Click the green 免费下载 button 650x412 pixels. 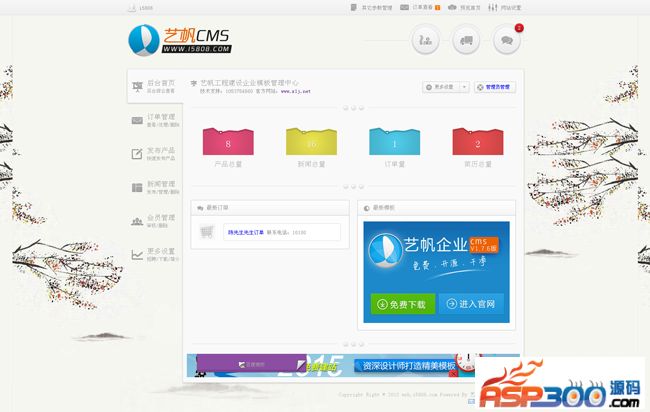click(x=403, y=304)
